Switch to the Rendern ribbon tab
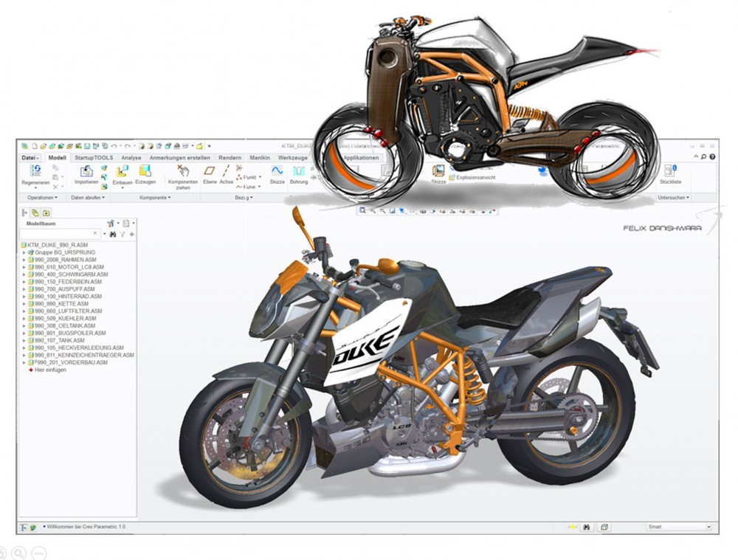The image size is (738, 560). 230,157
